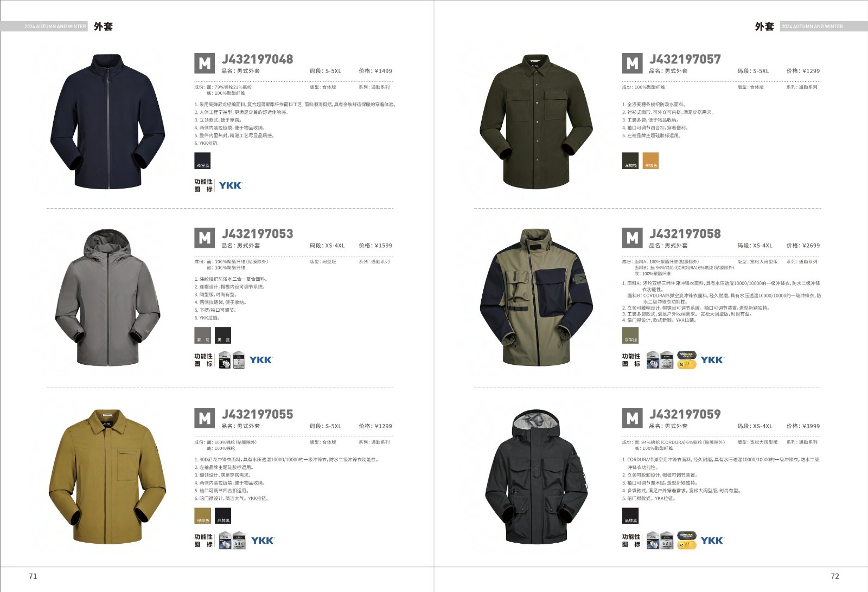Click the first hangtag icon under J432197053
This screenshot has height=592, width=868.
pos(225,360)
